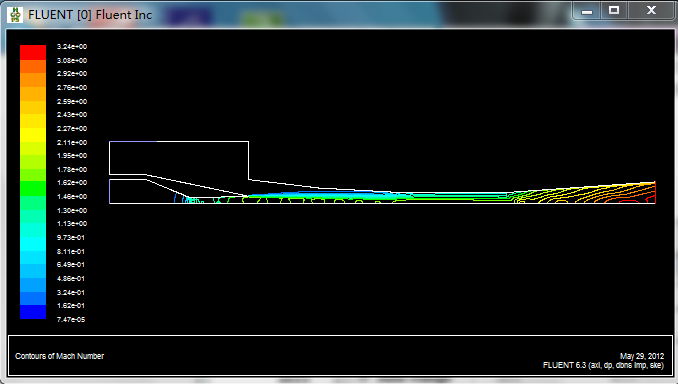678x384 pixels.
Task: Click the legend value 2.76e+00
Action: [x=72, y=87]
